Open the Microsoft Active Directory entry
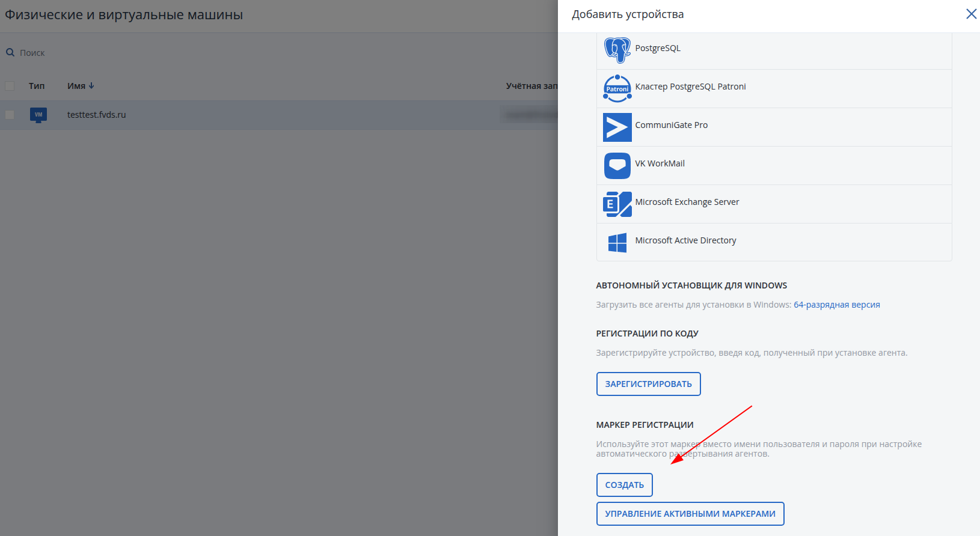Image resolution: width=980 pixels, height=536 pixels. point(685,240)
